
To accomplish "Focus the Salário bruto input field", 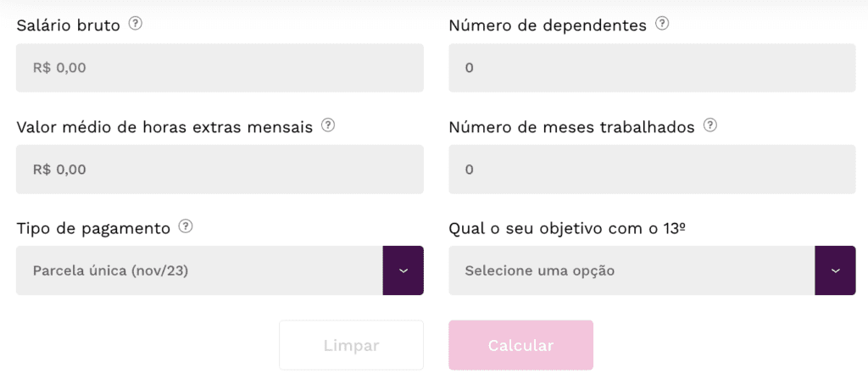I will click(220, 68).
